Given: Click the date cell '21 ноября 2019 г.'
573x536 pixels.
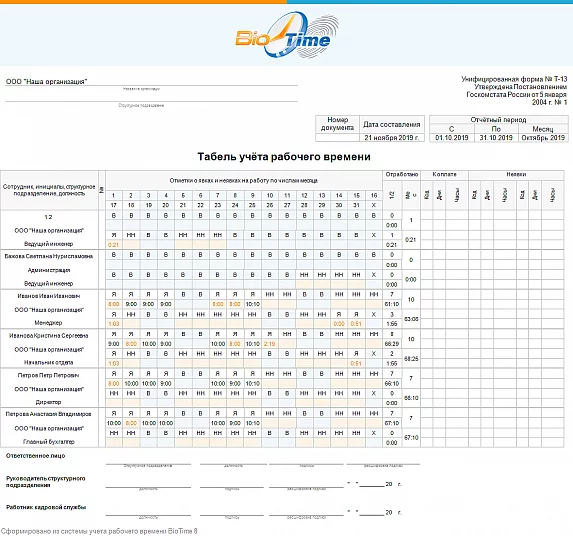Looking at the screenshot, I should point(391,138).
